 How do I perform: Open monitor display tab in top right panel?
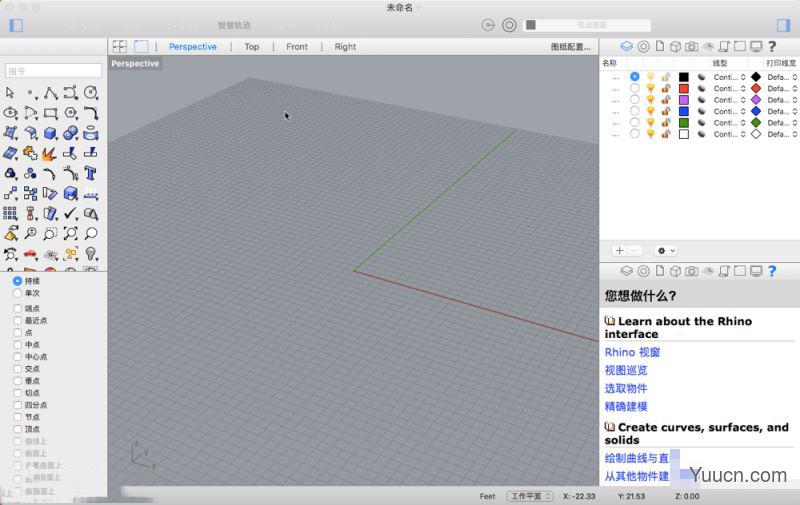coord(756,46)
